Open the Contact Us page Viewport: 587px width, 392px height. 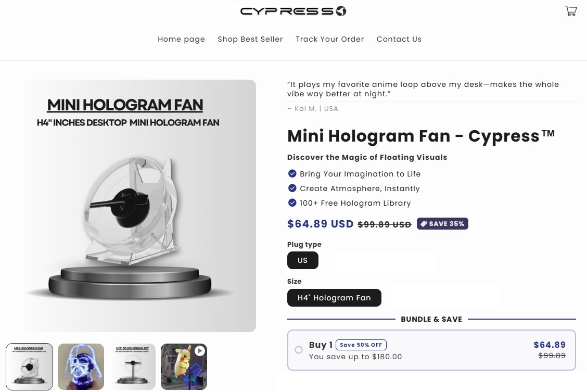[x=399, y=39]
